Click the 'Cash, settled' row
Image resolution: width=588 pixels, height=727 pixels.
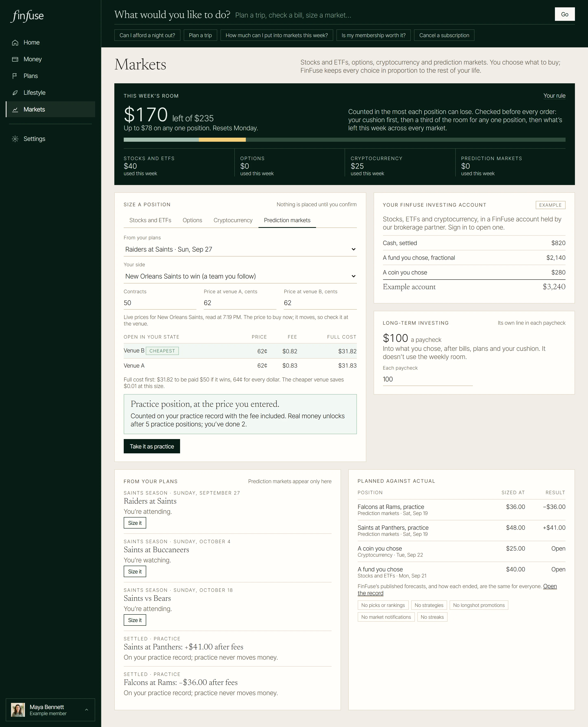click(x=474, y=243)
